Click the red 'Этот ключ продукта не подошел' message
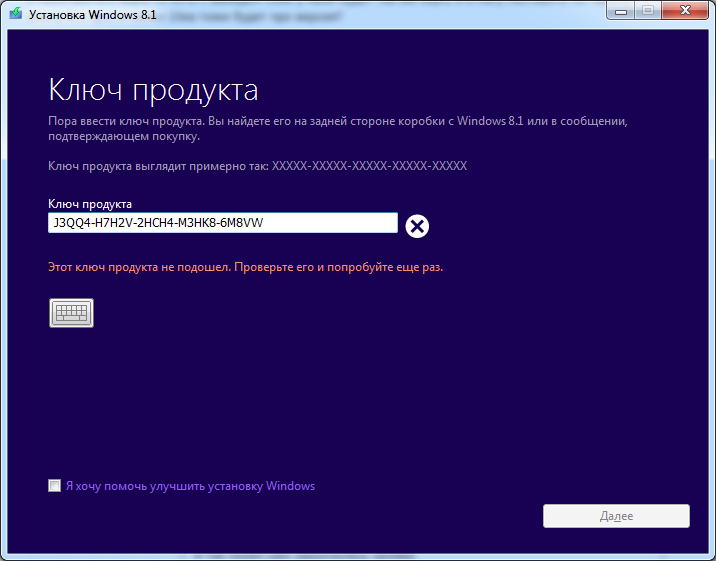This screenshot has width=716, height=561. [245, 268]
